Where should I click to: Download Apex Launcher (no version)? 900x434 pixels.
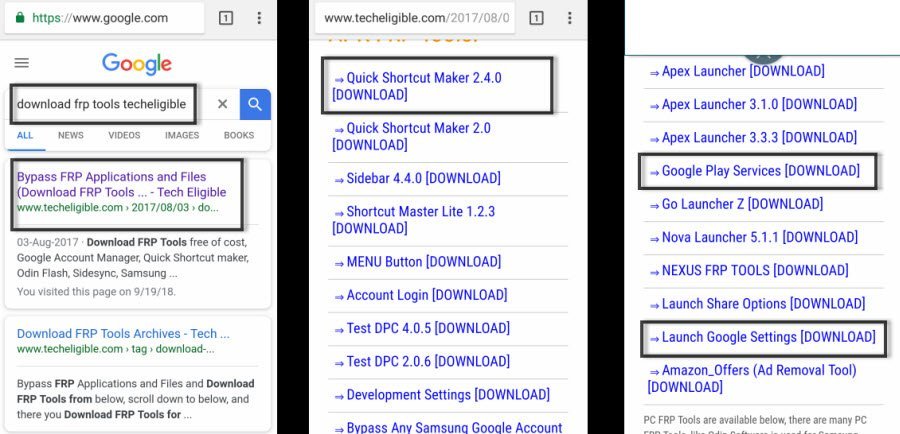click(737, 72)
